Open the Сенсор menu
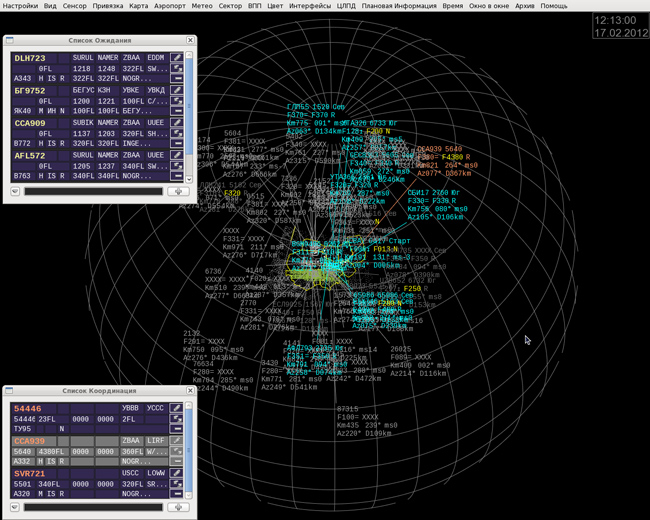The image size is (650, 520). (75, 6)
